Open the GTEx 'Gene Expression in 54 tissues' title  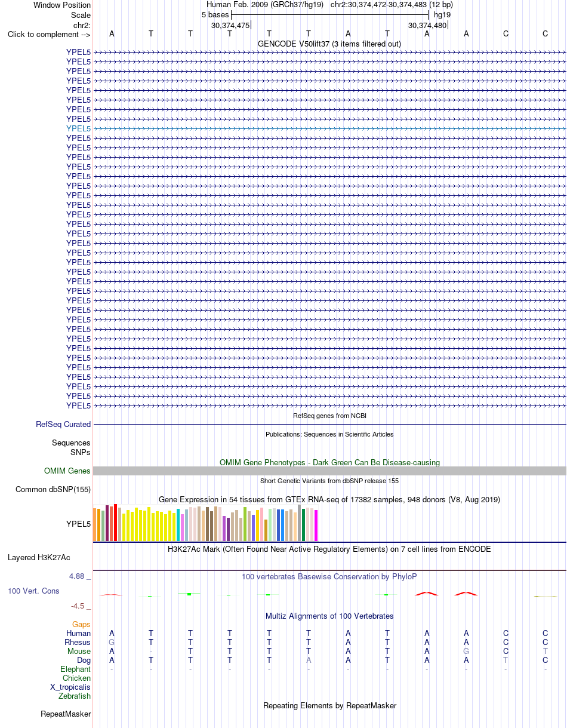329,499
